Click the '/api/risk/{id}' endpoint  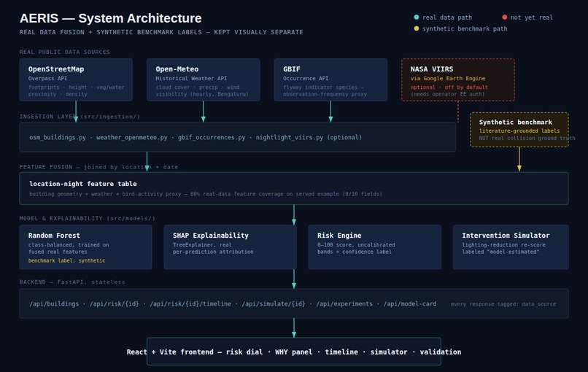[114, 303]
